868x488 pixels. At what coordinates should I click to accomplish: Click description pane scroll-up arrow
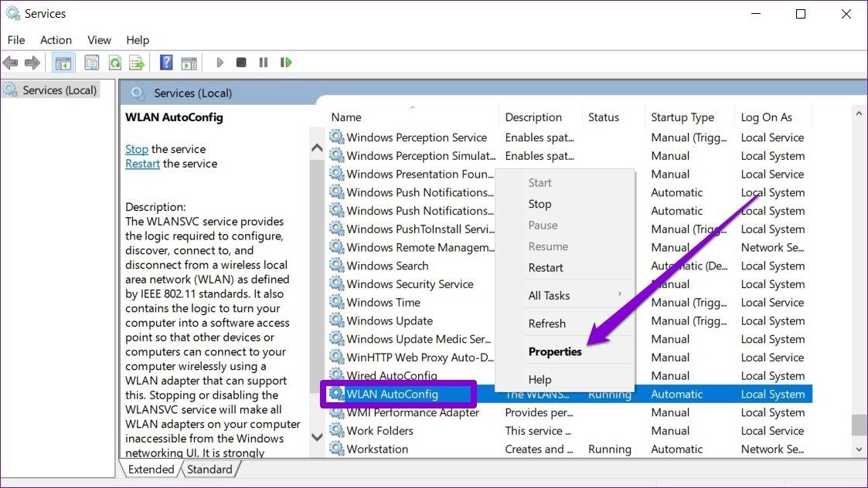coord(317,147)
